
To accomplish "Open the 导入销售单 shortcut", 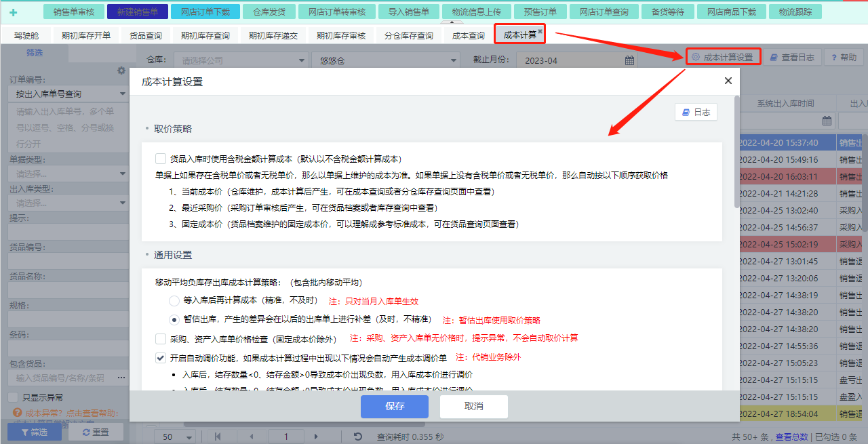I will tap(409, 12).
